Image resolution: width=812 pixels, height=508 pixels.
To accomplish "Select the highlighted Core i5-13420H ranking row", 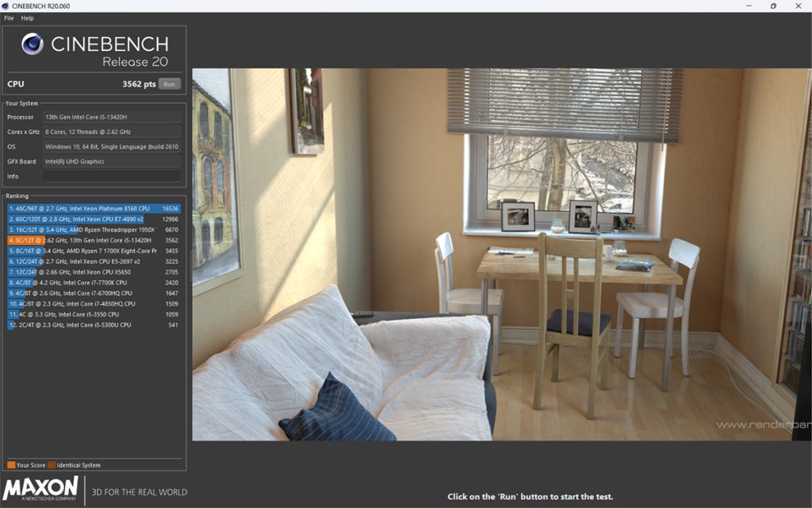I will point(94,241).
